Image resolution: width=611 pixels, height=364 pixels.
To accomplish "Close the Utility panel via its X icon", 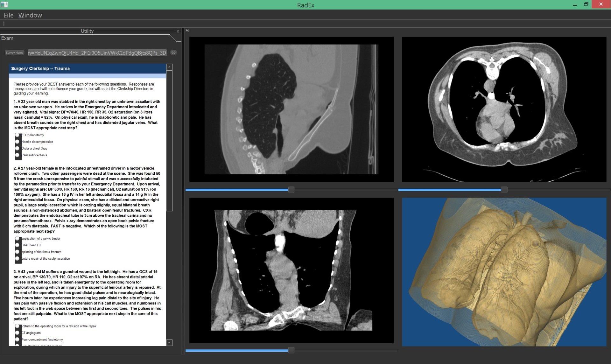I will pos(178,31).
